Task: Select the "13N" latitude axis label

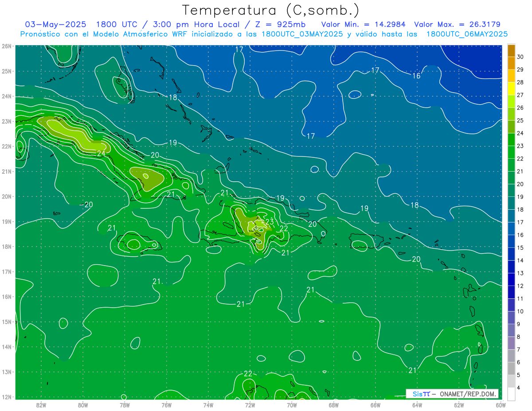Action: point(6,372)
